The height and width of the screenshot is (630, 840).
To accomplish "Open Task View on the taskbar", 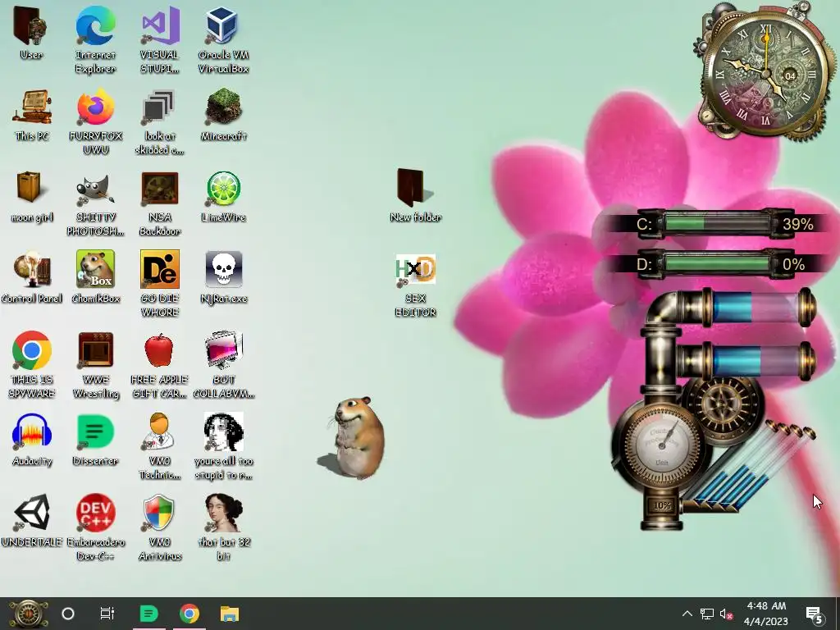I will [107, 614].
